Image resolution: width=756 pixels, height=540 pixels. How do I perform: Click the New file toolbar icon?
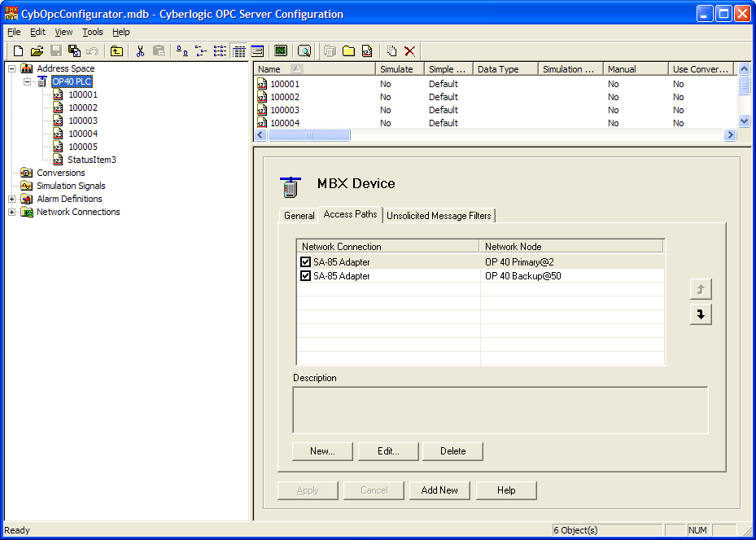point(18,51)
